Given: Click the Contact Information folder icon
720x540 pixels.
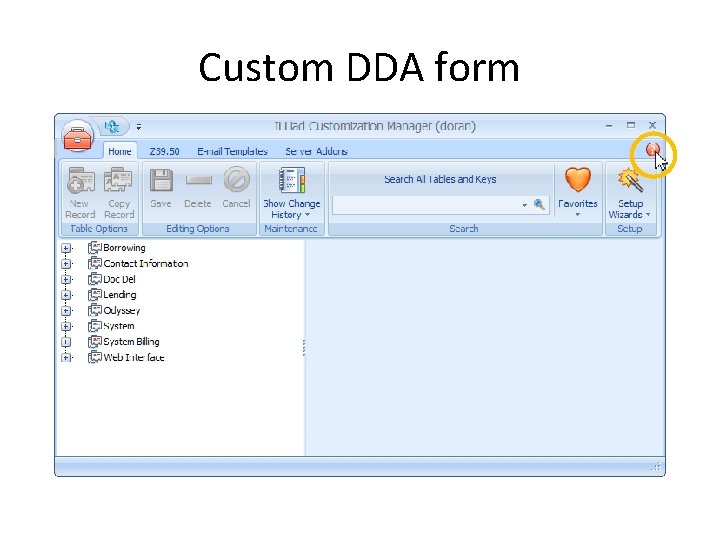Looking at the screenshot, I should (x=95, y=264).
